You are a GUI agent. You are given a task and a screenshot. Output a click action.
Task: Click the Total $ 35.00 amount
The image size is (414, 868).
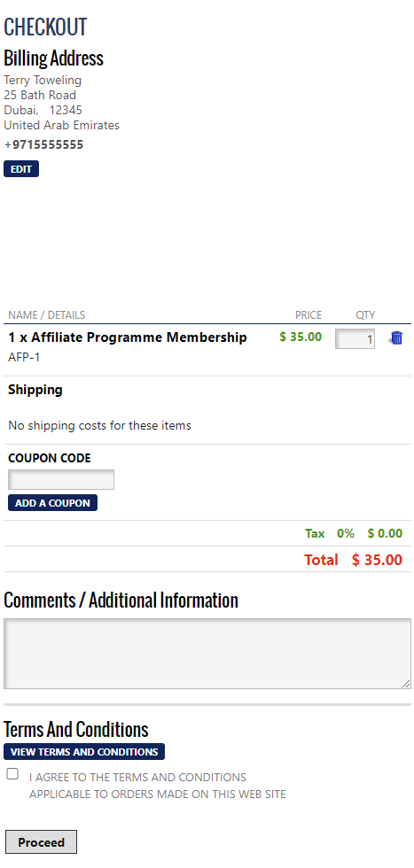[x=353, y=560]
